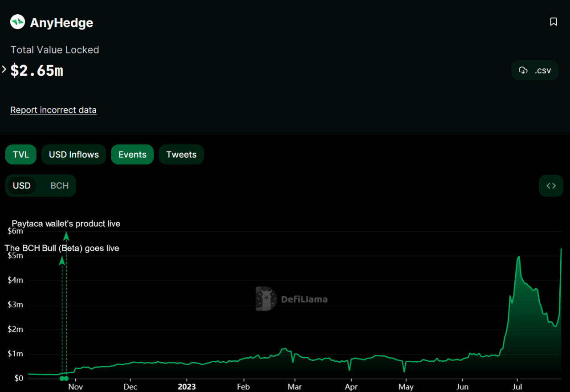This screenshot has height=392, width=570.
Task: Enable the Tweets overlay
Action: (182, 155)
